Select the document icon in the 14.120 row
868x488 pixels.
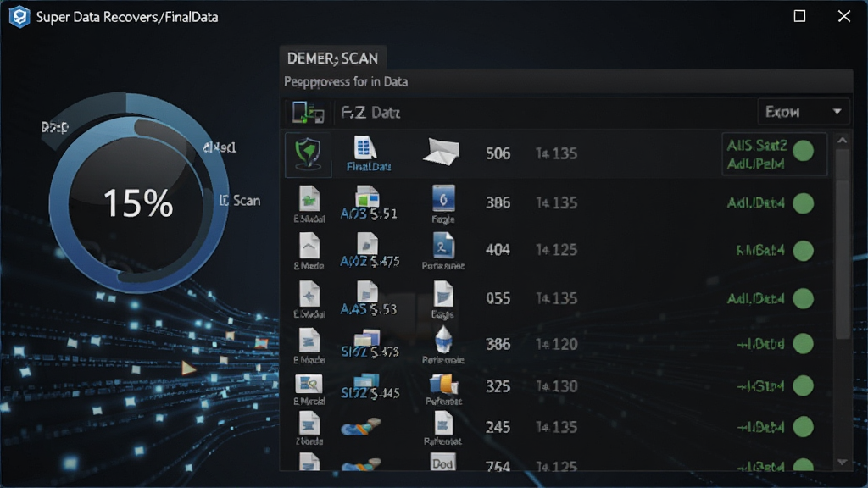[309, 341]
